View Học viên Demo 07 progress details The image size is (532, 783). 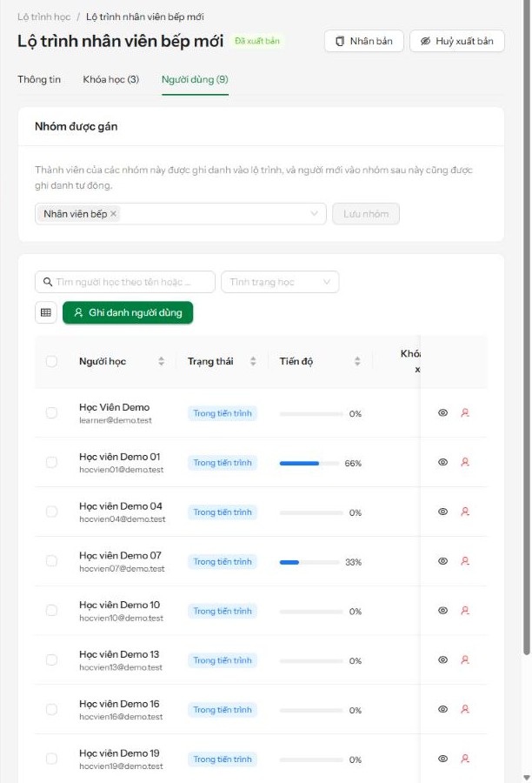tap(442, 561)
